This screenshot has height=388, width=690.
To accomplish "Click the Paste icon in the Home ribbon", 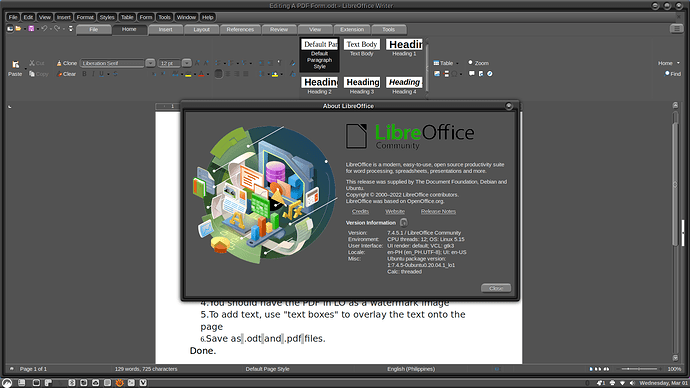I will 15,65.
